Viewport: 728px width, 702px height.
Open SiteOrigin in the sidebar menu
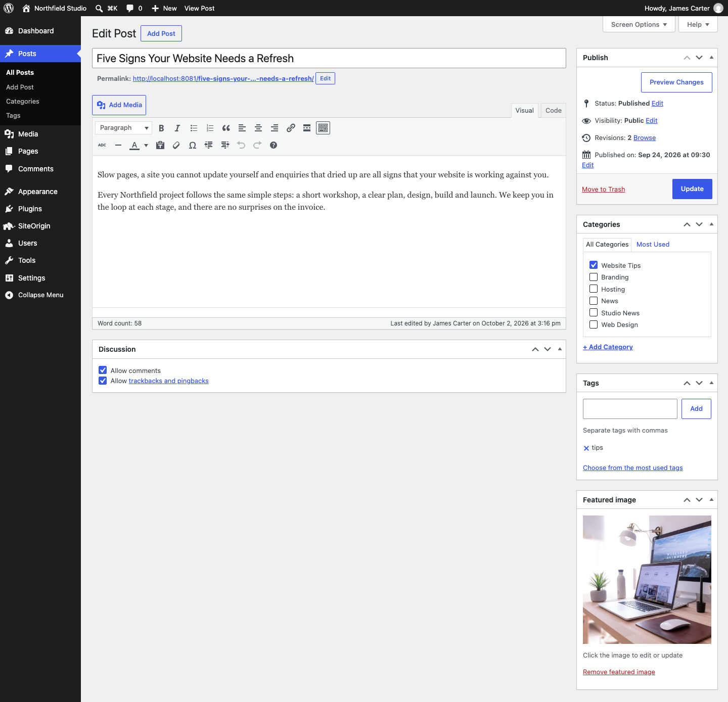click(40, 226)
